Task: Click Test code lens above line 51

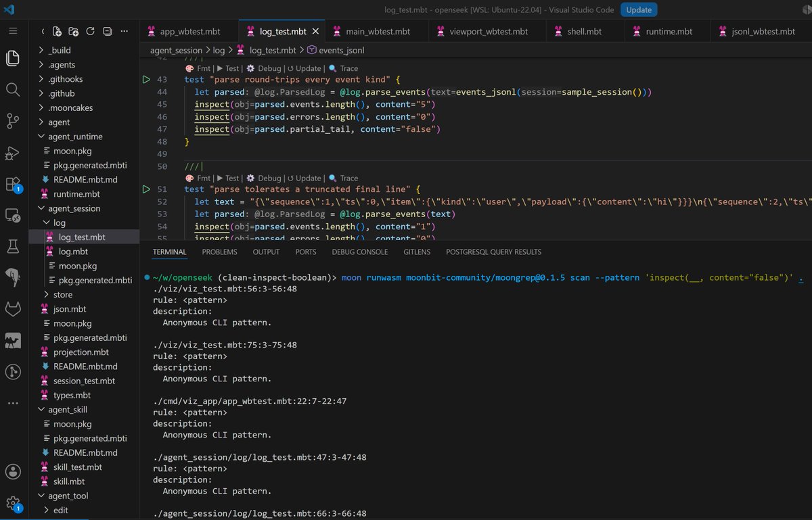Action: 227,179
